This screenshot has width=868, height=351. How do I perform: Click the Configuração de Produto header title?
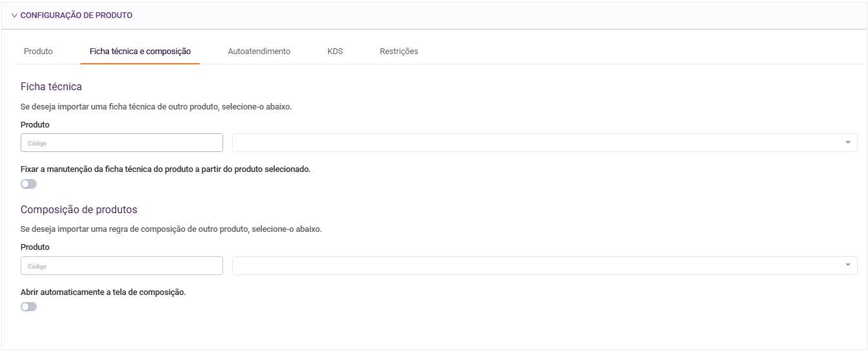point(76,15)
